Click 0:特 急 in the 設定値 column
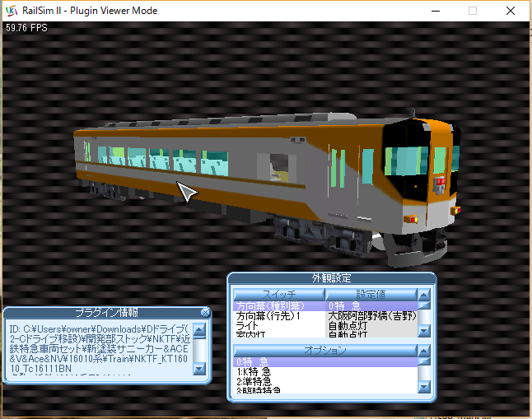Viewport: 532px width, 419px height. pos(372,306)
